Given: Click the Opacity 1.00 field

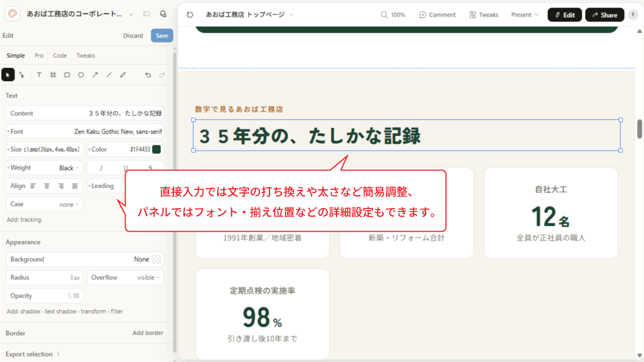Looking at the screenshot, I should (x=45, y=296).
